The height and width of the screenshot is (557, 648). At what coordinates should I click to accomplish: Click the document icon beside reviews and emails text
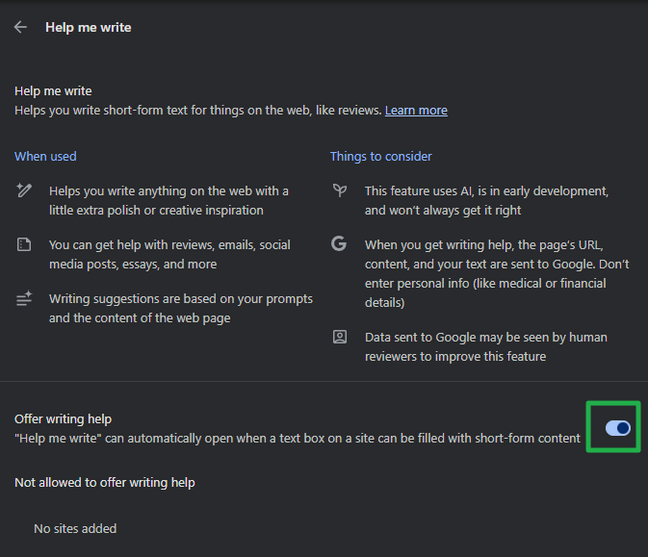[x=24, y=245]
